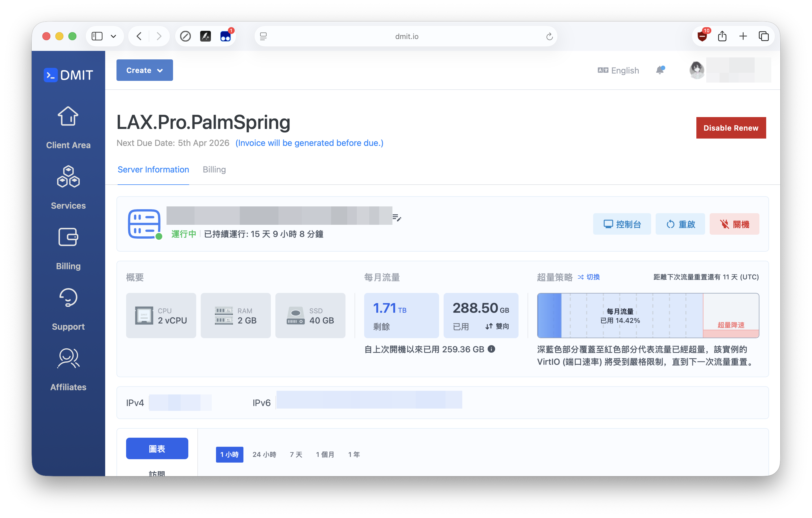Open the English language selector
Image resolution: width=812 pixels, height=518 pixels.
point(618,70)
